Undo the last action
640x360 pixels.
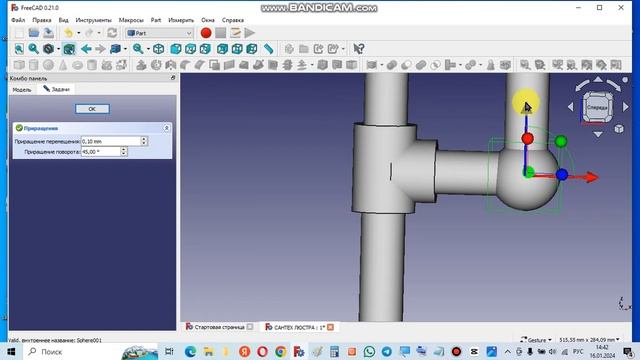click(x=69, y=33)
